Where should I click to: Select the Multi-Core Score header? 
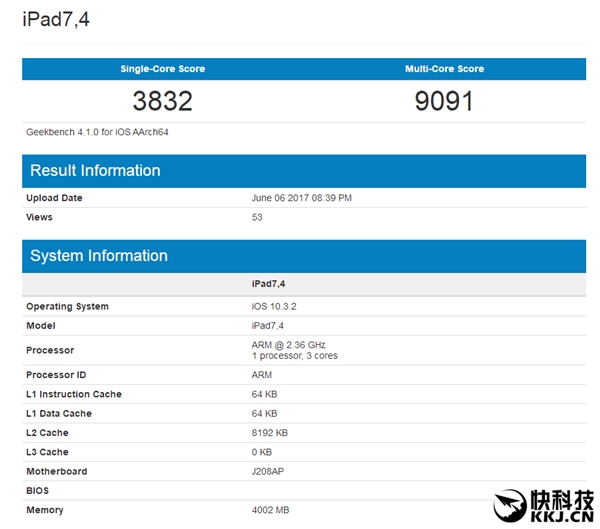pos(444,69)
